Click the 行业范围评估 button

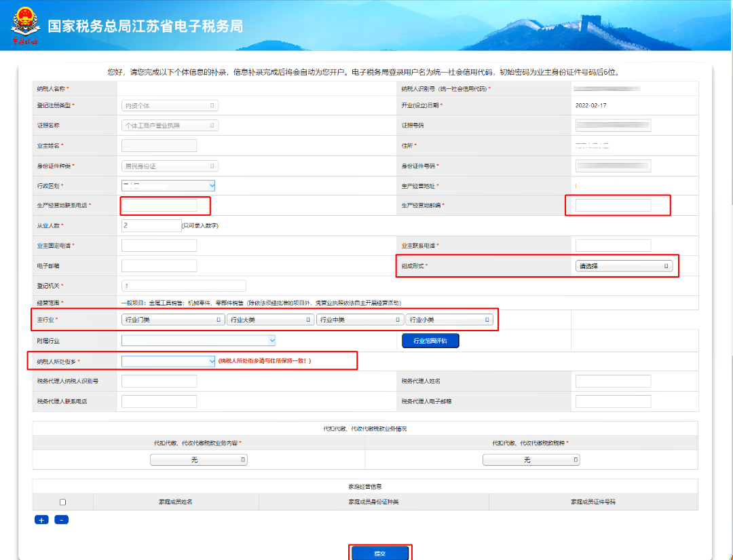430,341
